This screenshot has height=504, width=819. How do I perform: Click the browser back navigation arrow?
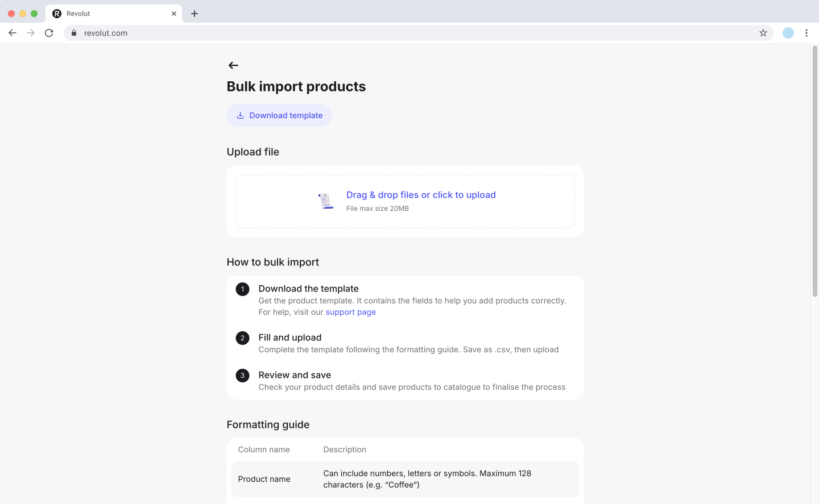(x=13, y=33)
